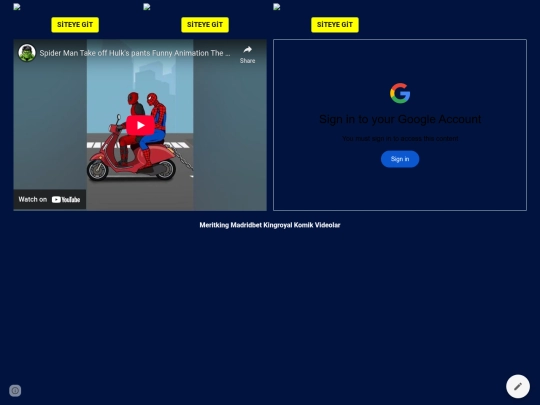Click the first SİTEYE GİT button
Viewport: 540px width, 405px height.
tap(75, 25)
